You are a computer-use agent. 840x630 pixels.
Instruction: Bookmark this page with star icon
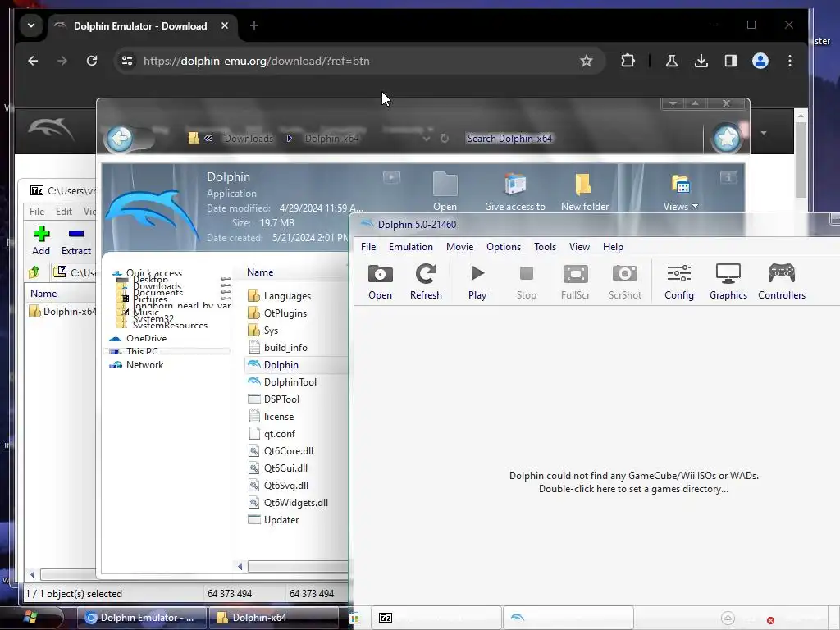(586, 61)
